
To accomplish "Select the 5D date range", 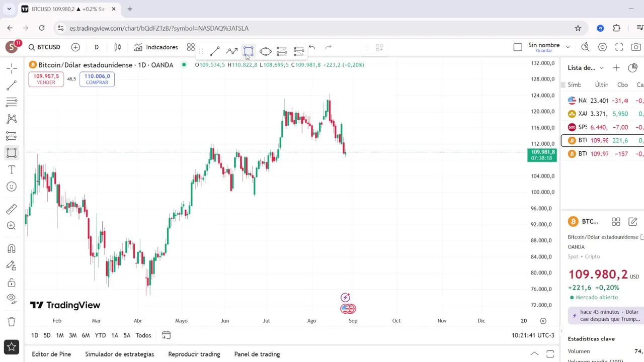I will (x=47, y=335).
